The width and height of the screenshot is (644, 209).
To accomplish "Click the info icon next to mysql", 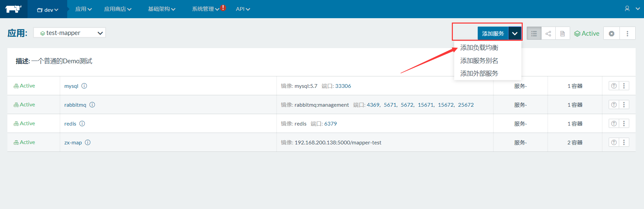I will click(x=84, y=86).
